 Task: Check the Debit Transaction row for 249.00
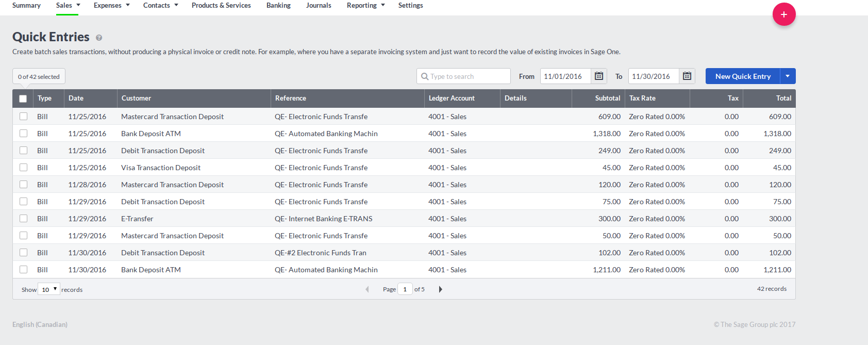[x=23, y=151]
